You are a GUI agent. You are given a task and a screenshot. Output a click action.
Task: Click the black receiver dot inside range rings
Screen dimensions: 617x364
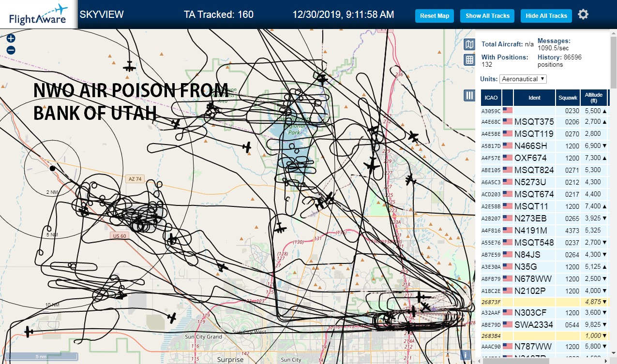(52, 168)
